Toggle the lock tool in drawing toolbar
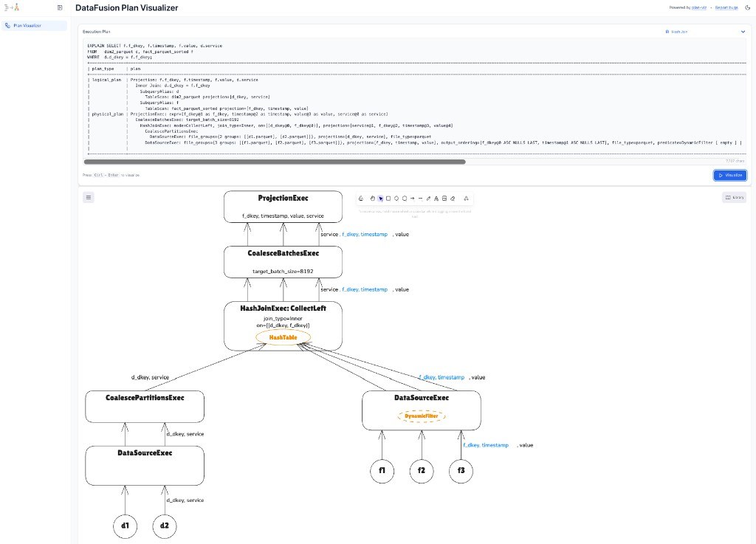This screenshot has width=756, height=544. (360, 199)
